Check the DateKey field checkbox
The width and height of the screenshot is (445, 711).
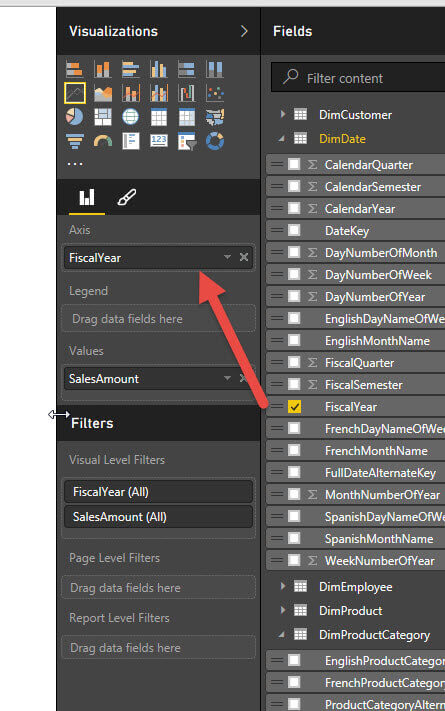point(294,230)
